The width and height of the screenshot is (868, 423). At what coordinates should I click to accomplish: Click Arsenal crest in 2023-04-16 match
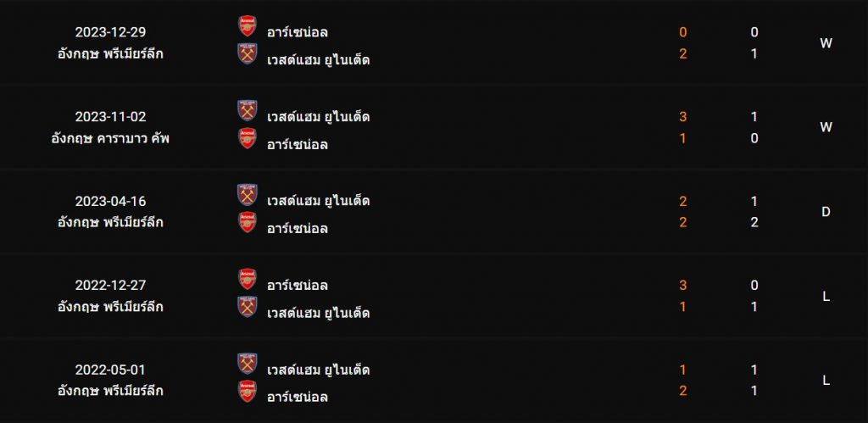pos(248,223)
